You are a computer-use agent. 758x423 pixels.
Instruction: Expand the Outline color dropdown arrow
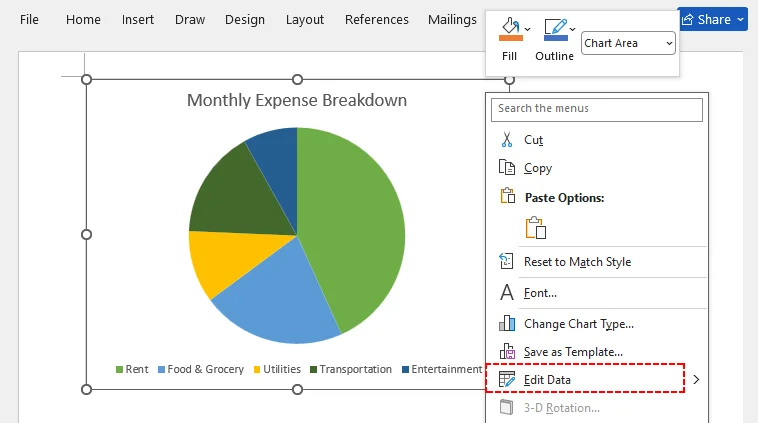[x=572, y=29]
